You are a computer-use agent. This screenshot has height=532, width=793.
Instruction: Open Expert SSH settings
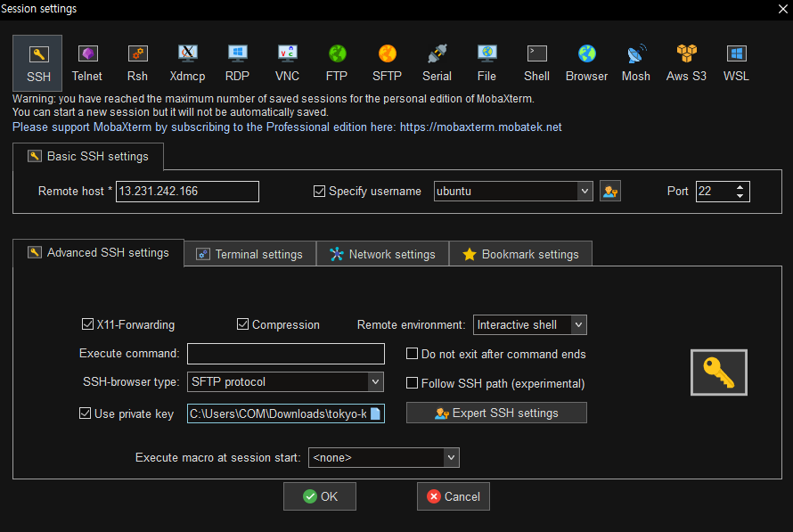click(496, 413)
